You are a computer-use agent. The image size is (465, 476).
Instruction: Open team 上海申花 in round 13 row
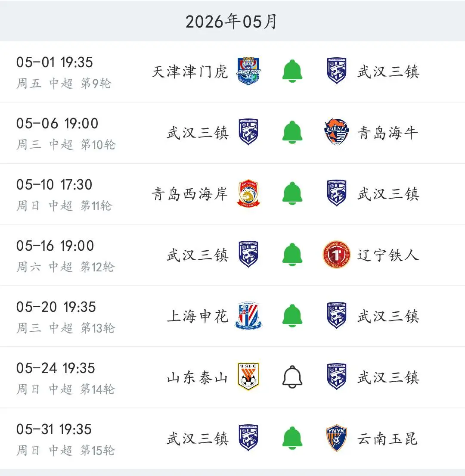point(198,316)
